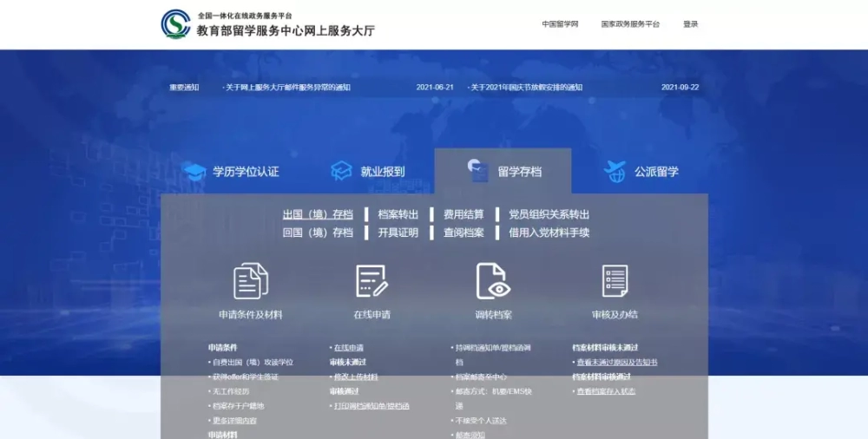Click the 不接受个人送达 bullet

pyautogui.click(x=481, y=421)
